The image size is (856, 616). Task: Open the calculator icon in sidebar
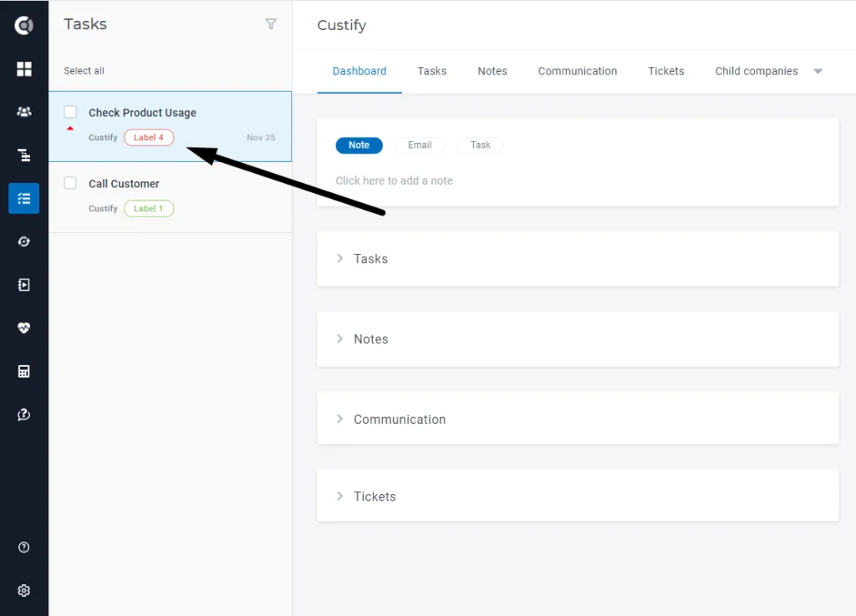[x=24, y=372]
